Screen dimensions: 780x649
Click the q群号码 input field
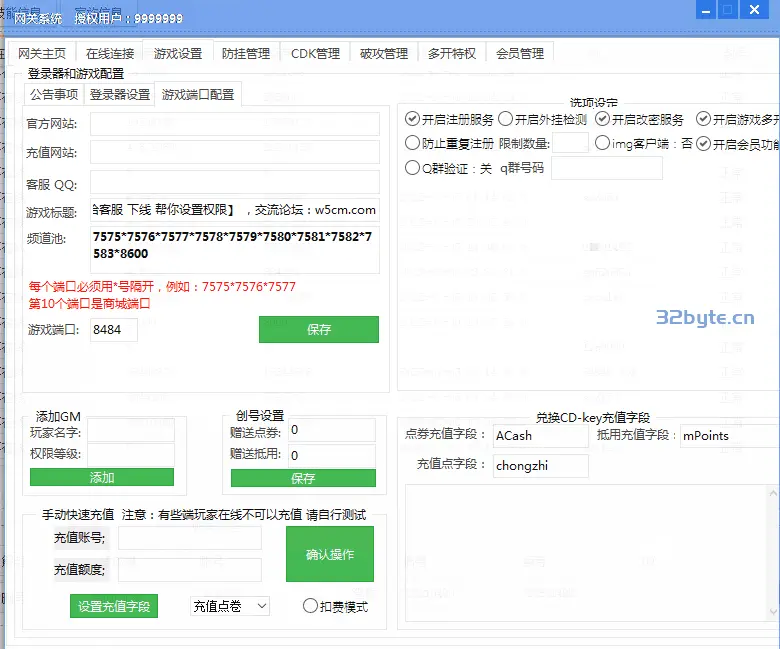point(607,168)
